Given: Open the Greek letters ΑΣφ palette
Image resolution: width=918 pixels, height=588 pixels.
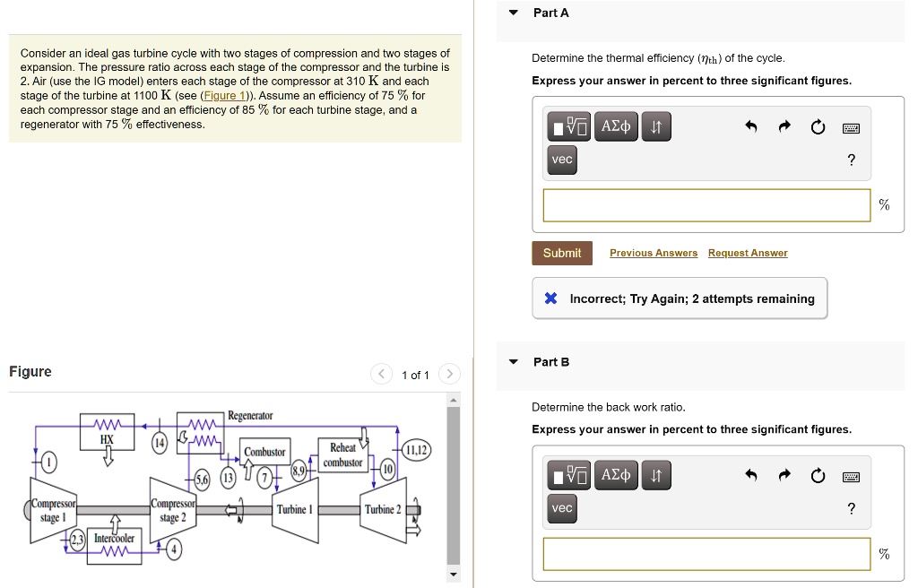Looking at the screenshot, I should 616,126.
